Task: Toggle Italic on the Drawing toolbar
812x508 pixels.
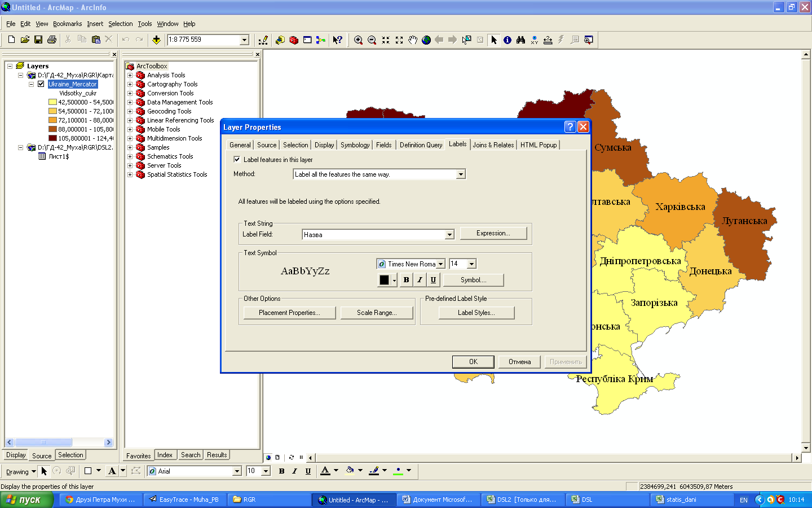Action: tap(294, 471)
